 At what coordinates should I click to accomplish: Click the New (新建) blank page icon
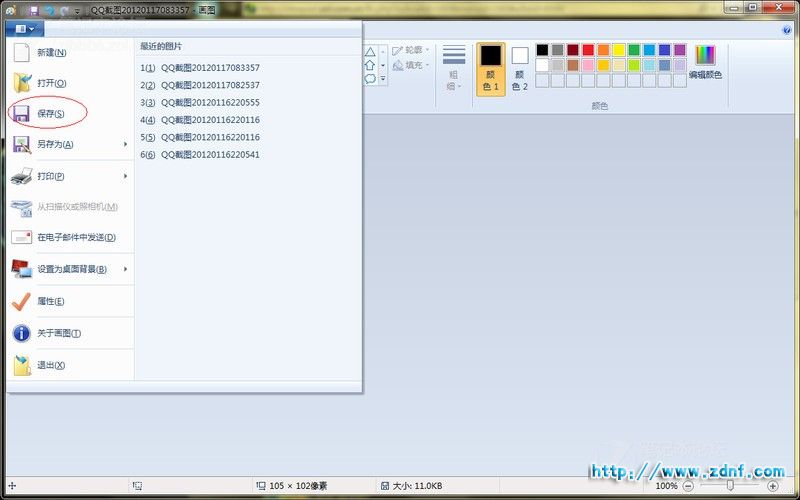(x=21, y=52)
